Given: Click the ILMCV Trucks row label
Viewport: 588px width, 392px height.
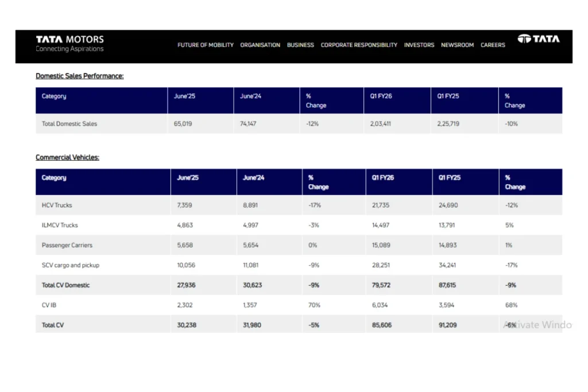Looking at the screenshot, I should [x=60, y=225].
